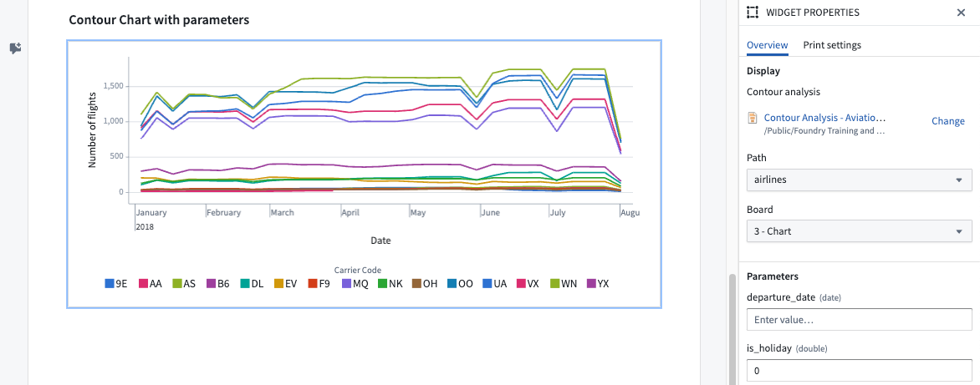Click the widget properties panel icon

753,13
